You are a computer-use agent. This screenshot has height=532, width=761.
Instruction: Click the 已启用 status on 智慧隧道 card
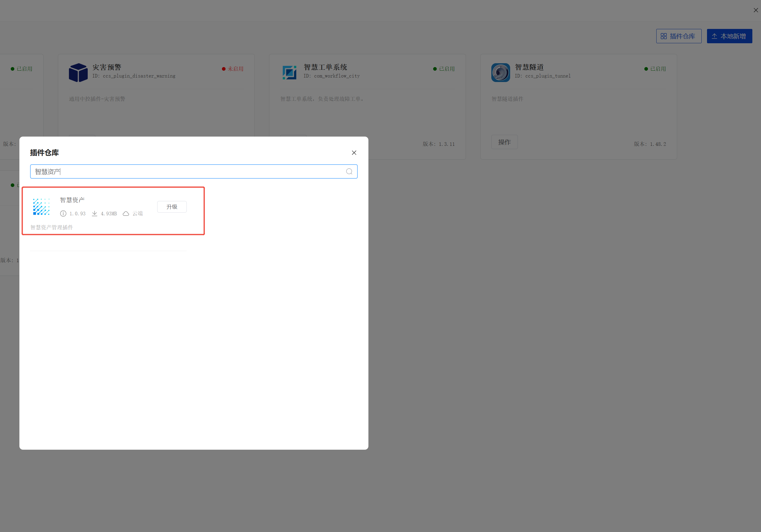pos(655,69)
